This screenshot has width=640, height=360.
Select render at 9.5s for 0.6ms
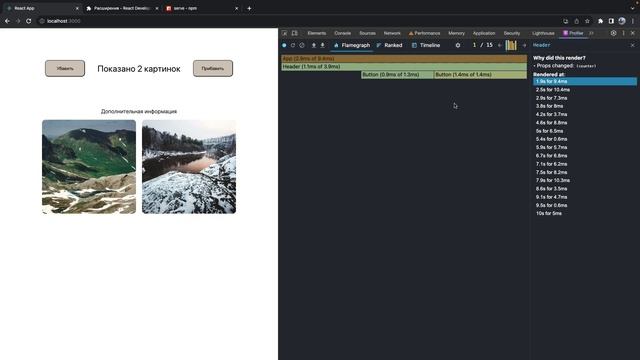click(584, 205)
